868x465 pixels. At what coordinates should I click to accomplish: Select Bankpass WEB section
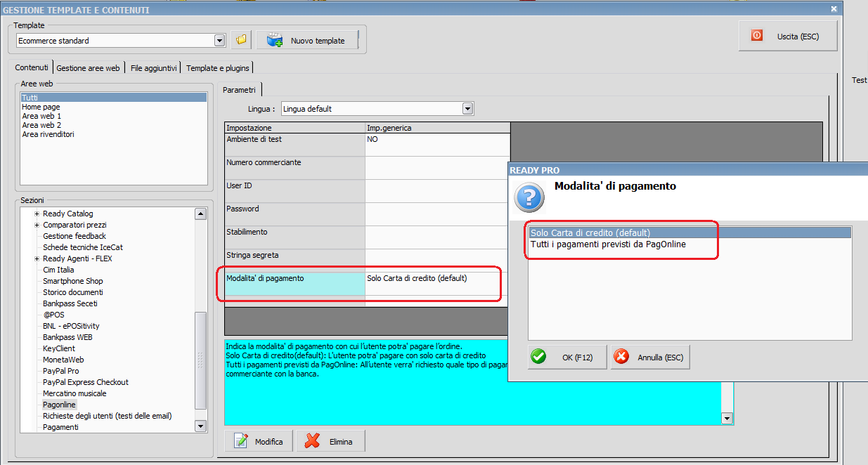tap(68, 337)
